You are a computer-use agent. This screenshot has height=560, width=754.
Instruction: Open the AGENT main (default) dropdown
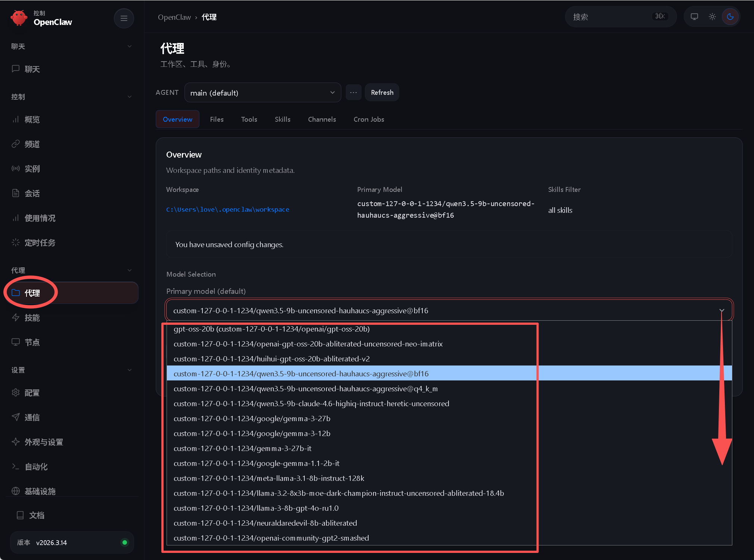coord(262,93)
